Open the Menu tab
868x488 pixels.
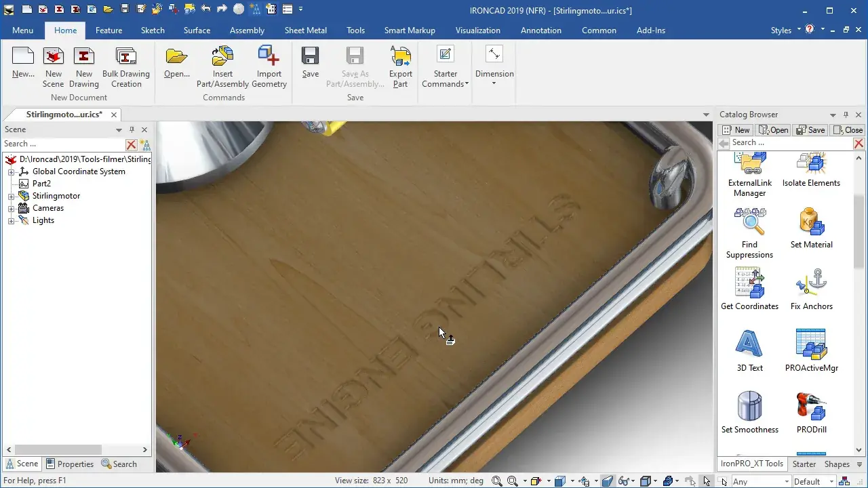point(22,30)
